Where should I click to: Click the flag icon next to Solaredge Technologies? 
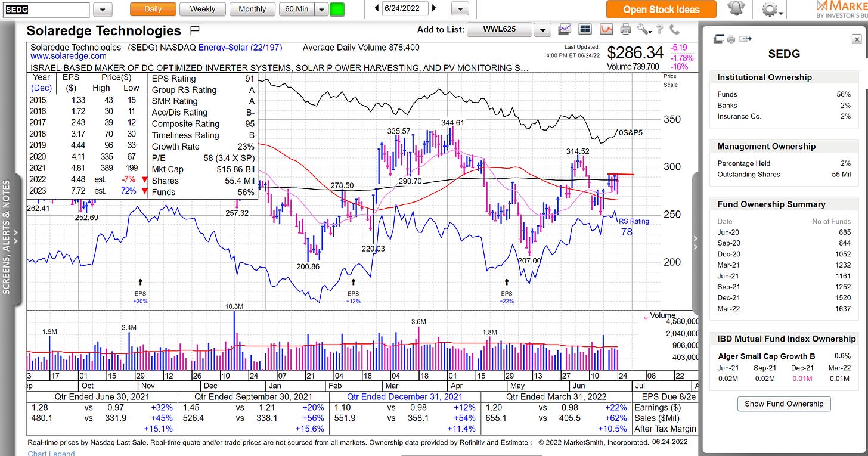(x=194, y=30)
